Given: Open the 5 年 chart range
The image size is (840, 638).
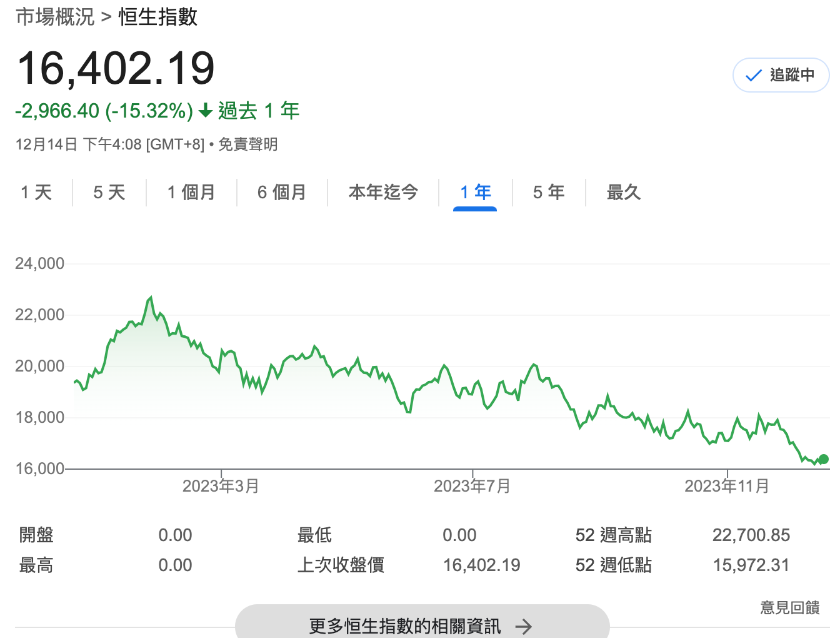Looking at the screenshot, I should pos(549,192).
